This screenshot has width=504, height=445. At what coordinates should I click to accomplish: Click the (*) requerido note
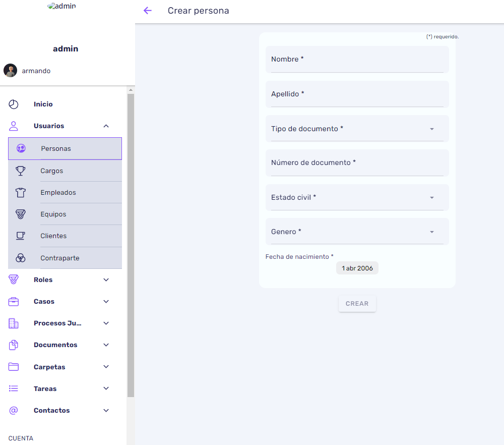[x=443, y=37]
